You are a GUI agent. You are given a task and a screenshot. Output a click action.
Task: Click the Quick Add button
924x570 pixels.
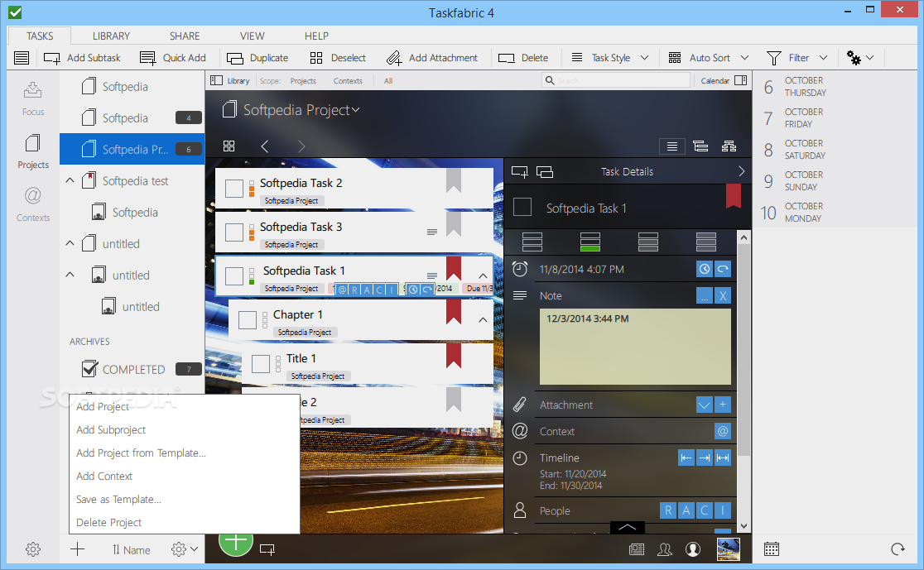point(173,58)
